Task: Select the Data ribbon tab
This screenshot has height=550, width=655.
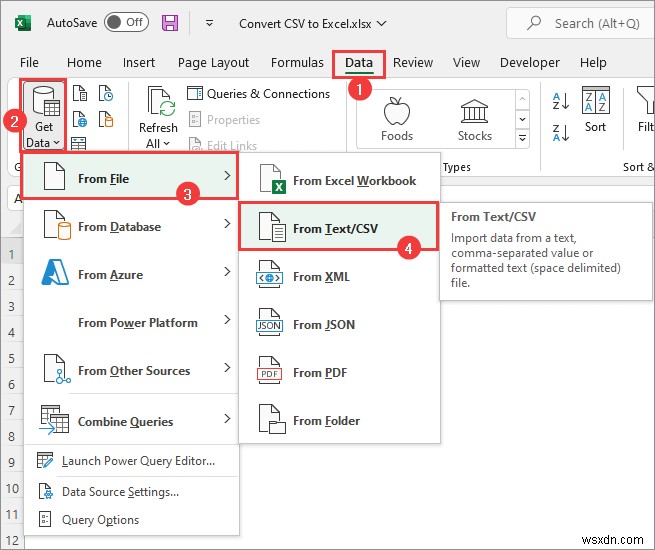Action: pos(359,63)
